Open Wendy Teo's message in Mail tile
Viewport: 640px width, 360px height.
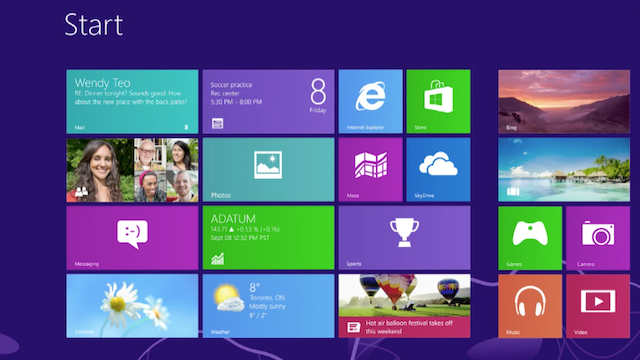tap(132, 101)
